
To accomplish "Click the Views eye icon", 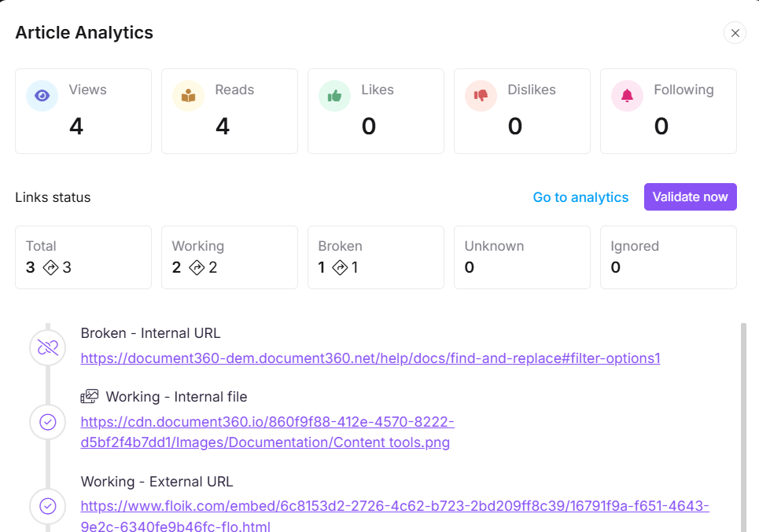I will pos(42,96).
